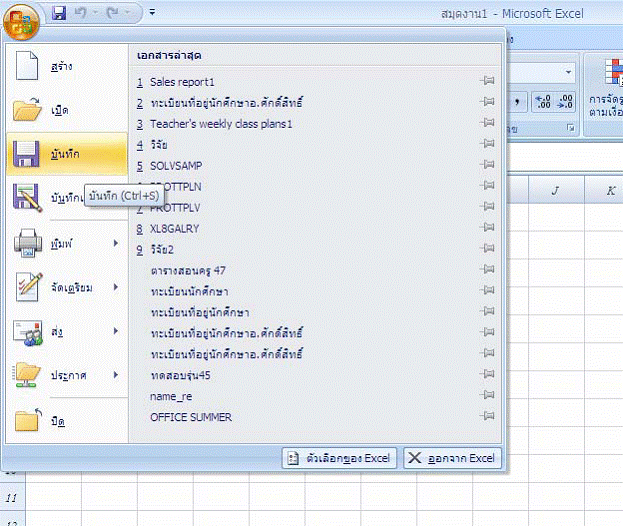Click ออกจาก Excel (Exit Excel) button
This screenshot has height=526, width=623.
click(x=453, y=458)
